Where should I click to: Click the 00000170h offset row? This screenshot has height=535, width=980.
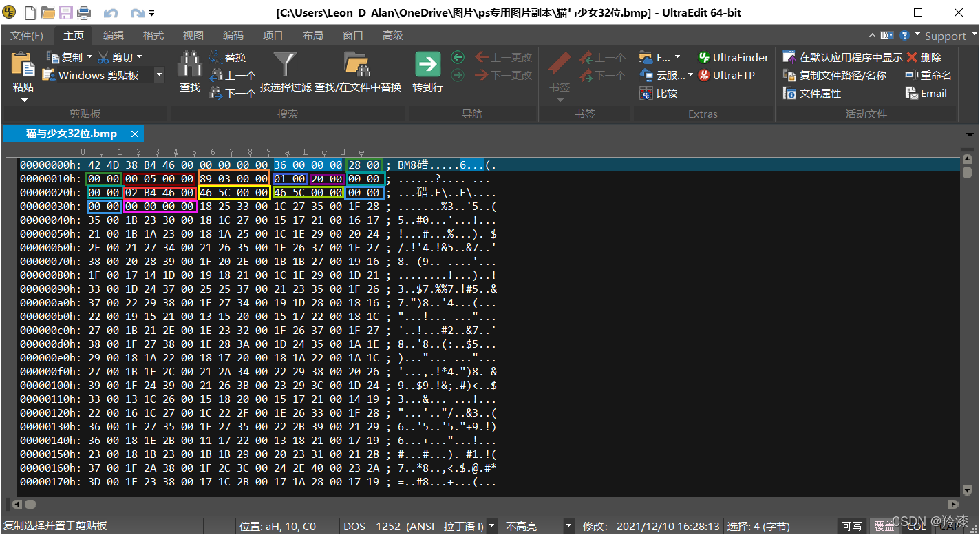click(258, 482)
